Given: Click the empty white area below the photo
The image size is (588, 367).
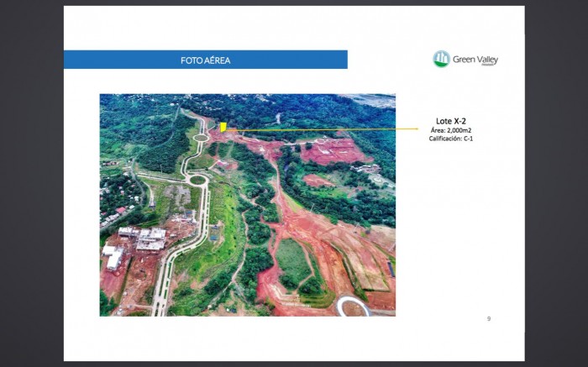Looking at the screenshot, I should pos(252,336).
